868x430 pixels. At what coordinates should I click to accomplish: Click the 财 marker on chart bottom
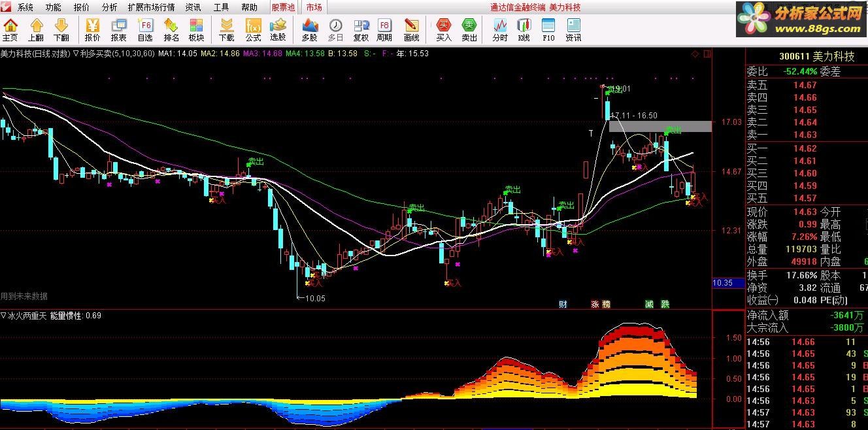(x=563, y=304)
